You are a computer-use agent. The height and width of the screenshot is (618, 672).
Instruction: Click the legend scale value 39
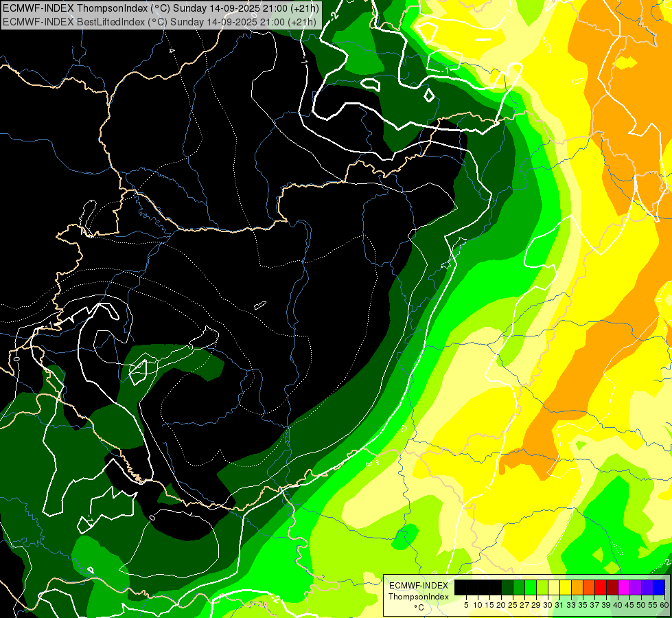[x=606, y=605]
